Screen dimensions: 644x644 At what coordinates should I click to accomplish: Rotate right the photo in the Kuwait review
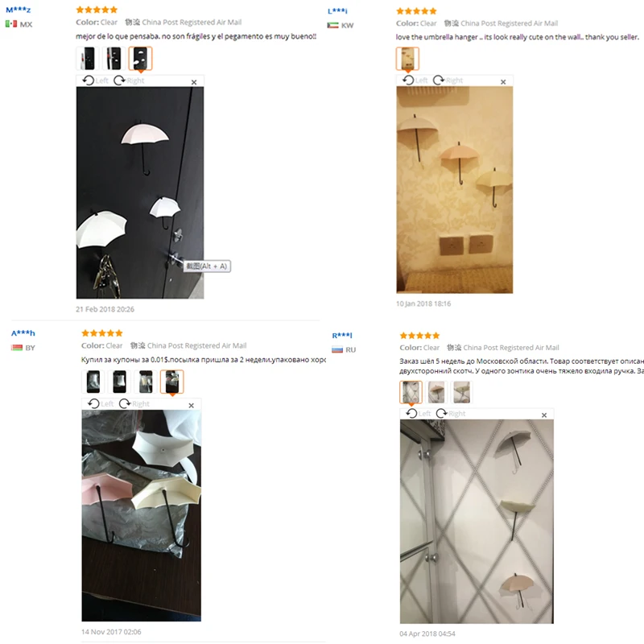pyautogui.click(x=448, y=80)
